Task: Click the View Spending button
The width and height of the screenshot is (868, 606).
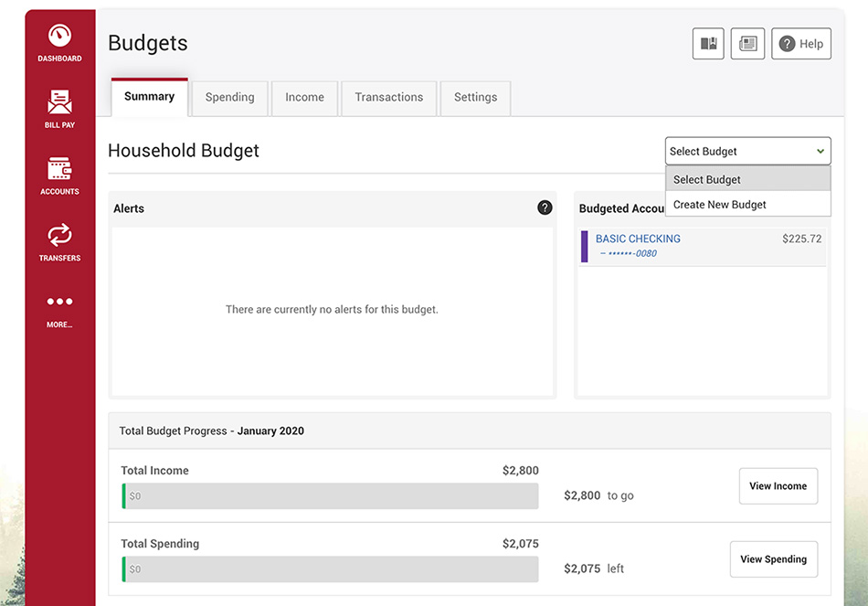Action: (x=773, y=558)
